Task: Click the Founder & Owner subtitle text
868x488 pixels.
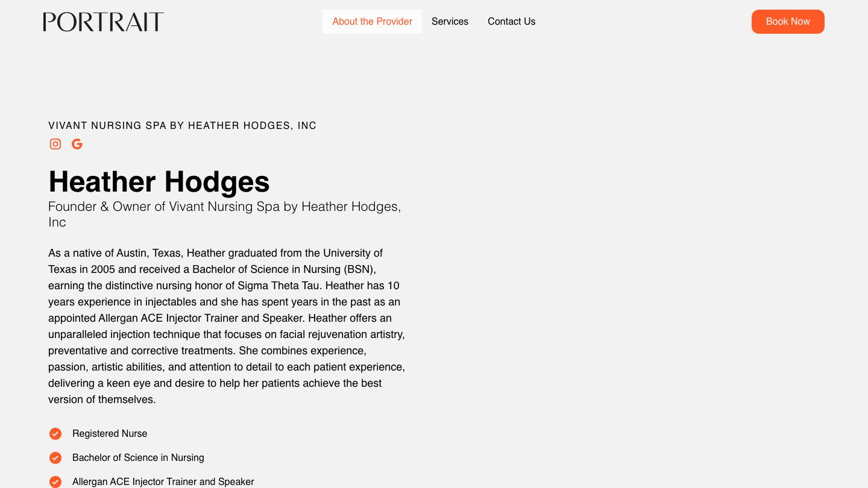Action: 224,207
